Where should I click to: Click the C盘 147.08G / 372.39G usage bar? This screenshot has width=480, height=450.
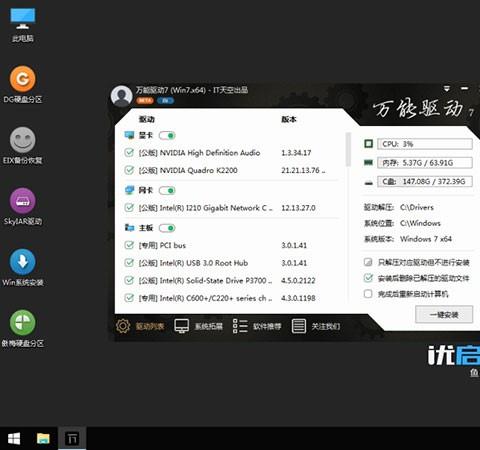pos(425,182)
